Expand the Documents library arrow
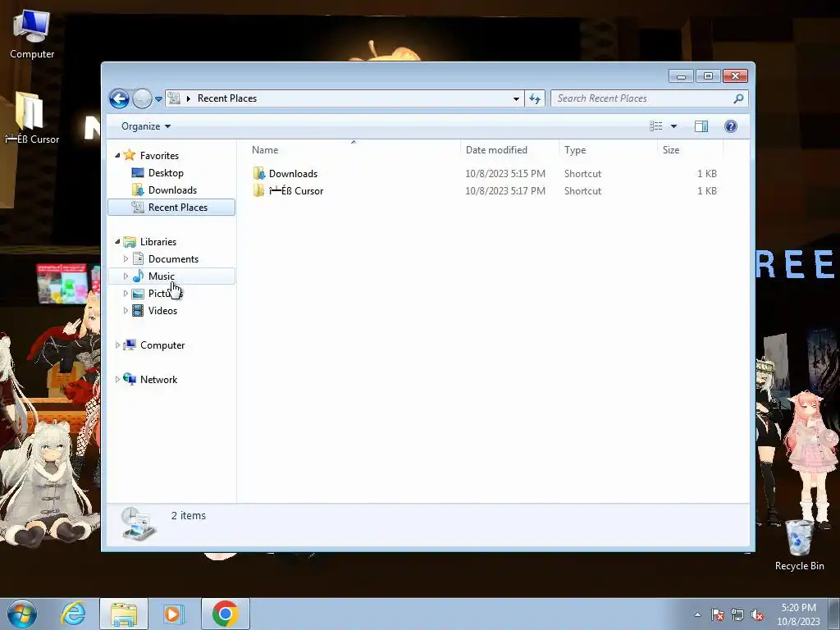Screen dimensions: 840x630 (x=126, y=258)
